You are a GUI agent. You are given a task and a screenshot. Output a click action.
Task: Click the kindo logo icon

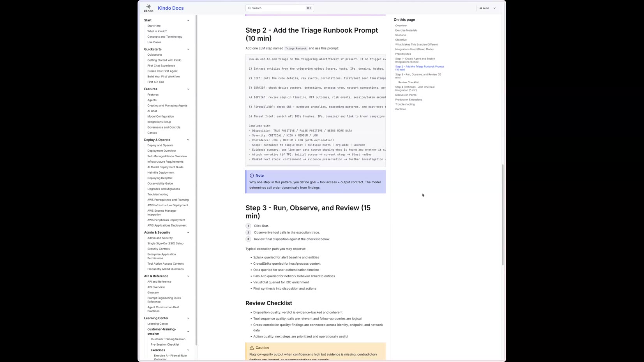[x=148, y=7]
